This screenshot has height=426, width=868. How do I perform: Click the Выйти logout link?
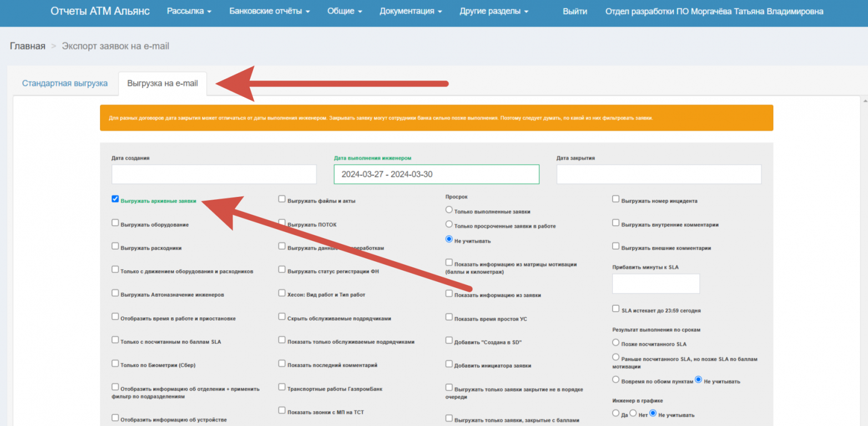[x=574, y=11]
